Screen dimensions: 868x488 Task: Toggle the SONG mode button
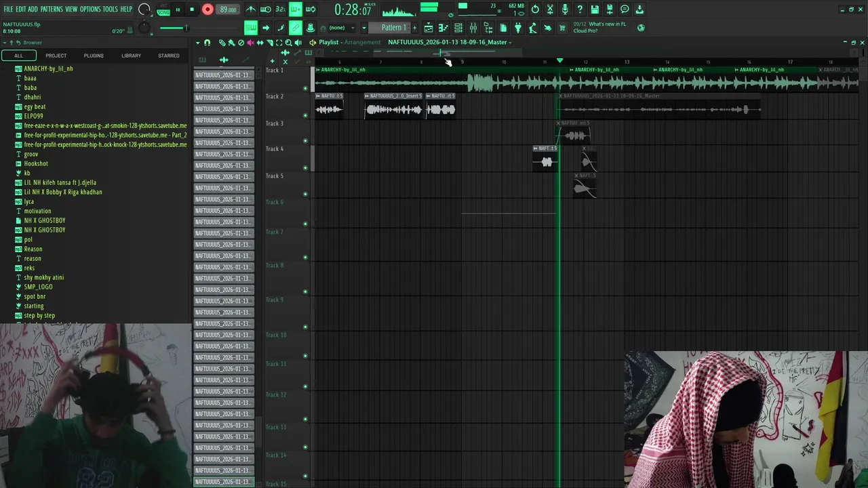pos(163,12)
